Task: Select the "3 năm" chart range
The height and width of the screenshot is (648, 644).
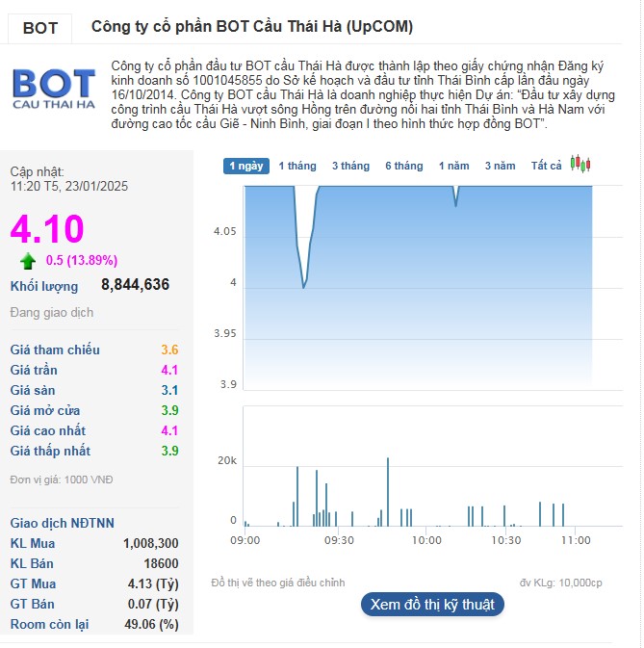Action: [x=500, y=166]
